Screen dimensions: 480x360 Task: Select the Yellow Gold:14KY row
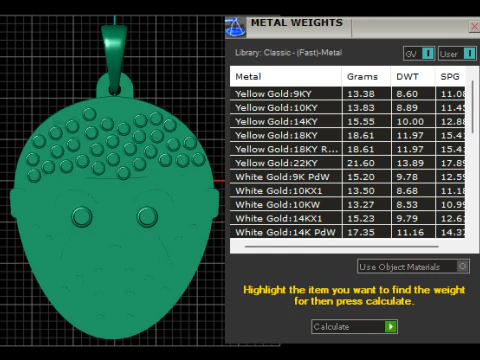click(348, 122)
